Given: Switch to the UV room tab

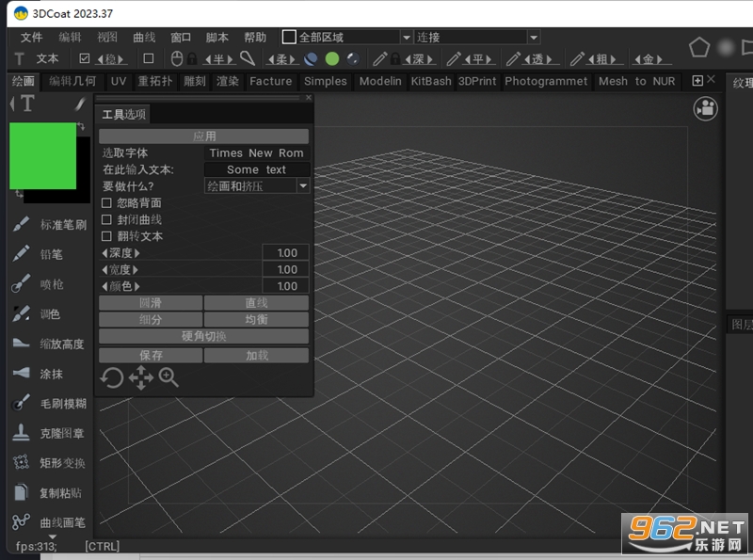Looking at the screenshot, I should point(119,81).
